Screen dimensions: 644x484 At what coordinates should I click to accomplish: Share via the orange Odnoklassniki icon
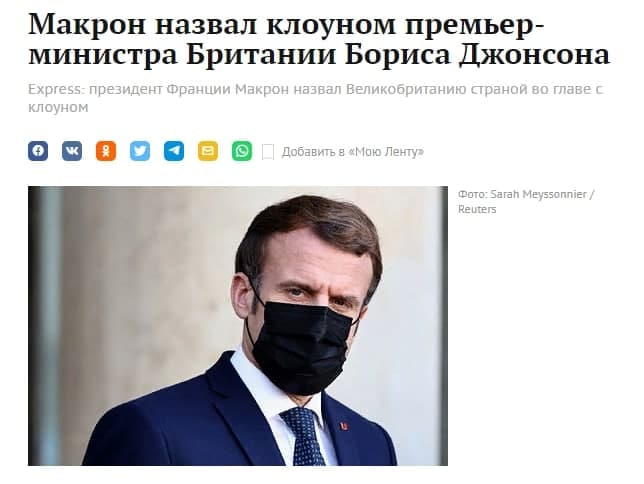[106, 151]
